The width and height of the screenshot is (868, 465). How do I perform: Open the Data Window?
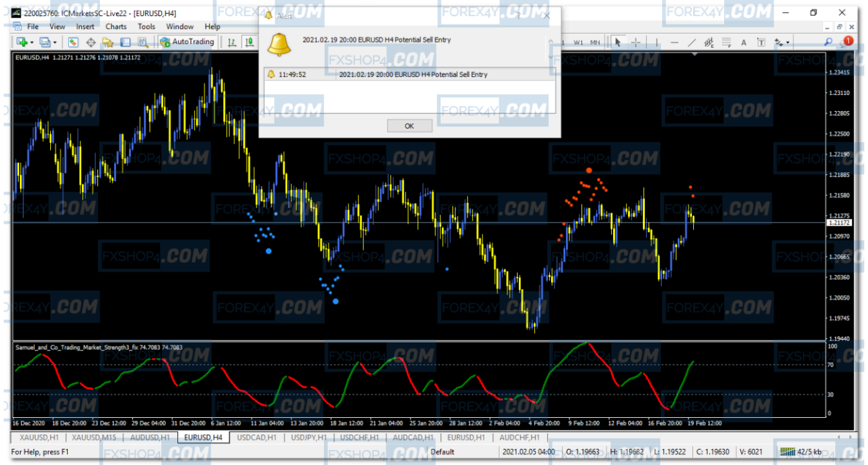point(91,42)
